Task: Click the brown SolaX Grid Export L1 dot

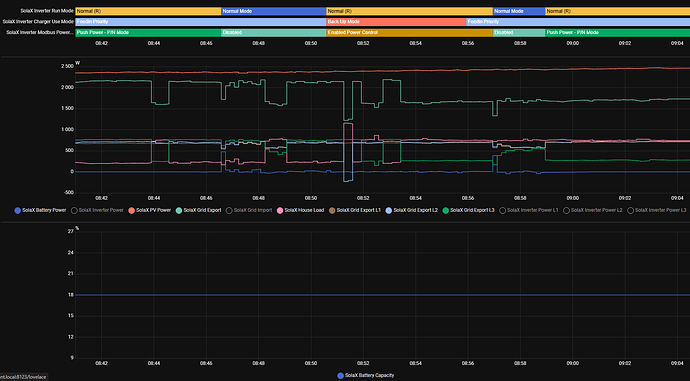Action: 332,211
